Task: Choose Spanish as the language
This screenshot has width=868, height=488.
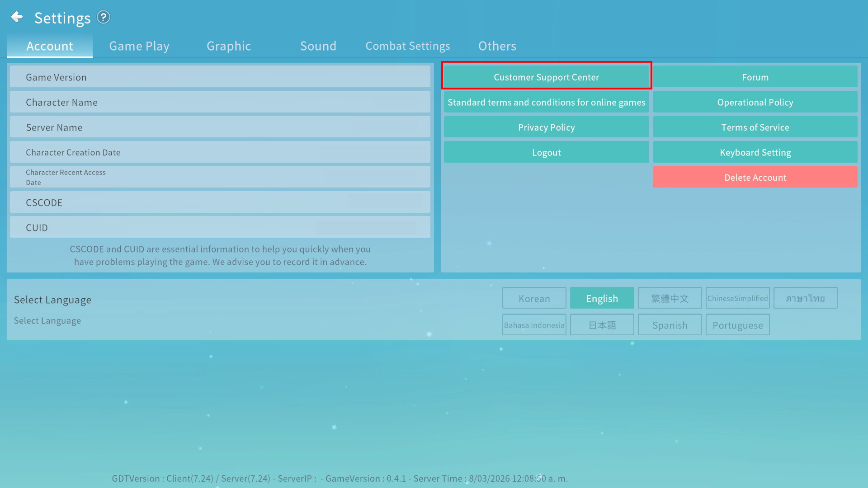Action: click(x=670, y=325)
